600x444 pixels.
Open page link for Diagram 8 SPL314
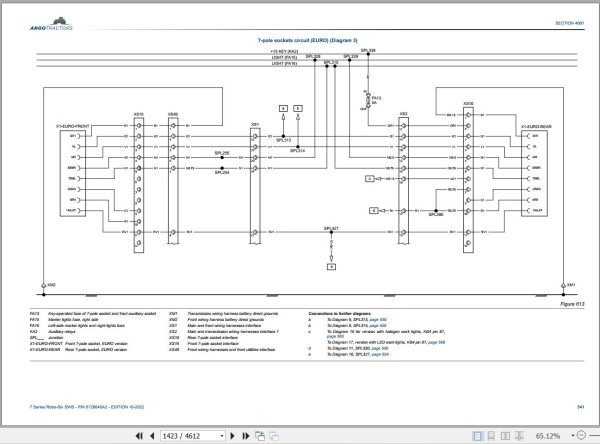pyautogui.click(x=378, y=326)
